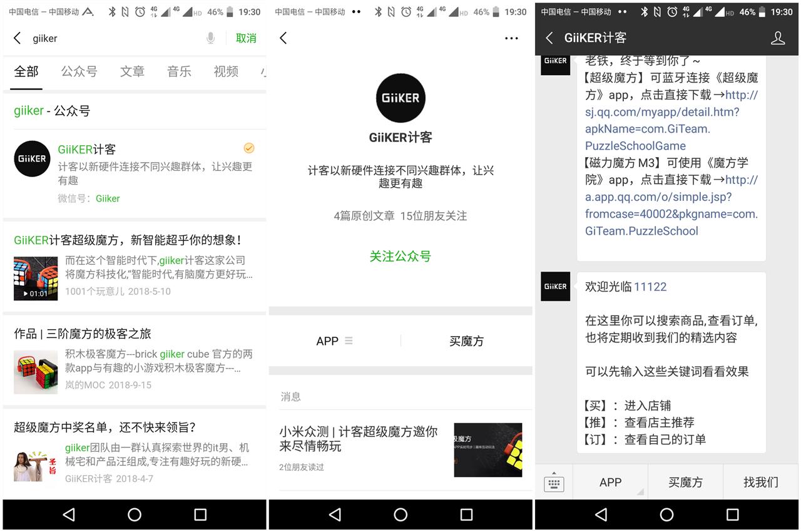Tap Android back button under the chat screen

601,514
